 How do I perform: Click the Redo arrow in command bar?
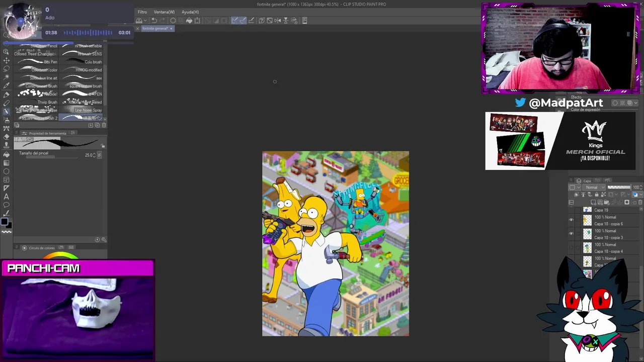click(163, 21)
